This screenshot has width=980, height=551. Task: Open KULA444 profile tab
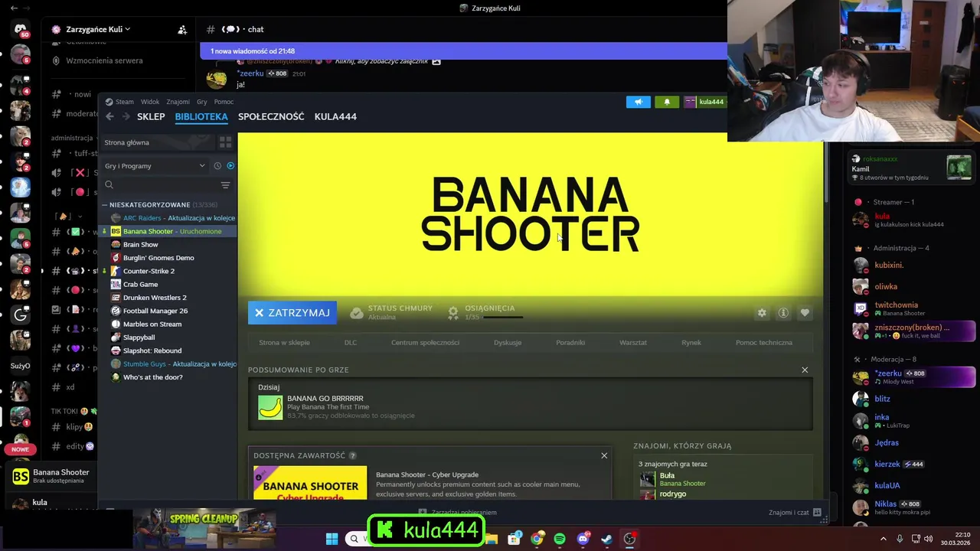[335, 116]
